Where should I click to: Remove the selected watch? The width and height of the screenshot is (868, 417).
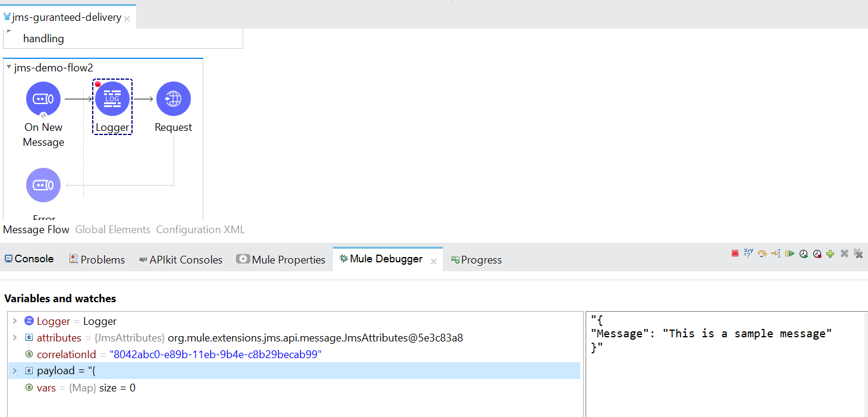(844, 253)
